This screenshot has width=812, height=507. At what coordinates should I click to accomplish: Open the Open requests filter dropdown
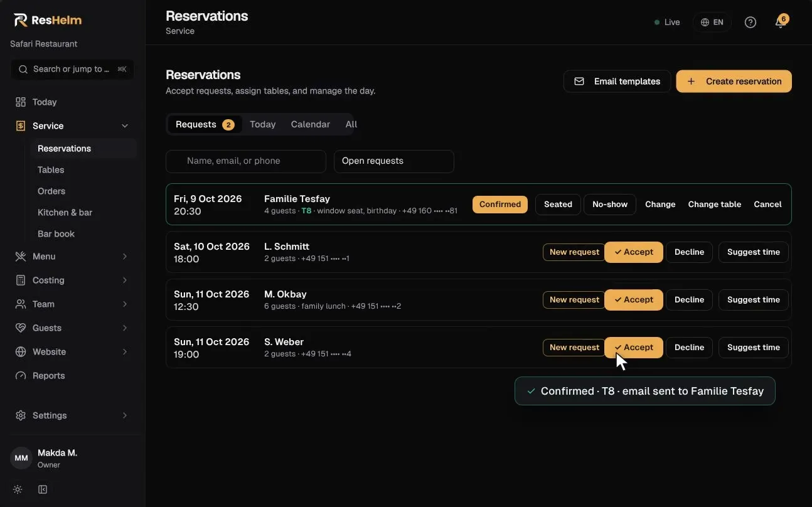(394, 161)
